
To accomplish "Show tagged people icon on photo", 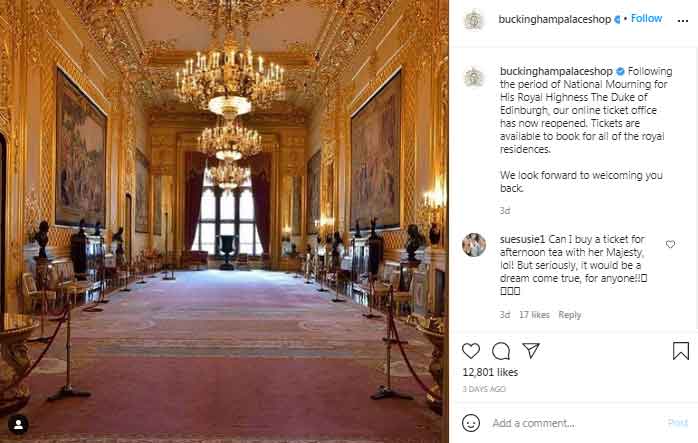I will pos(18,424).
